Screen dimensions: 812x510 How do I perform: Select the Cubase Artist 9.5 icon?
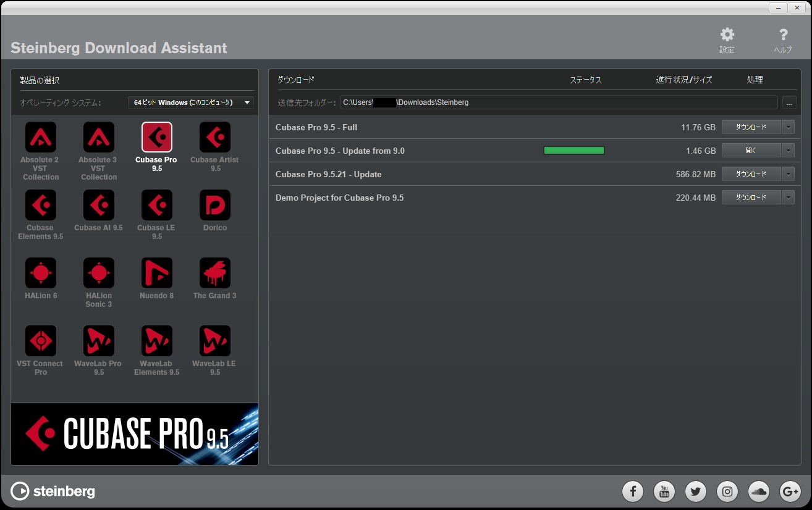tap(215, 137)
